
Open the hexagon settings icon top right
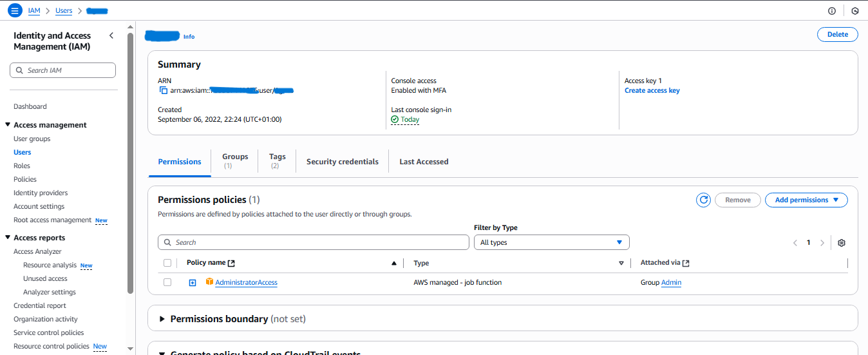tap(855, 11)
